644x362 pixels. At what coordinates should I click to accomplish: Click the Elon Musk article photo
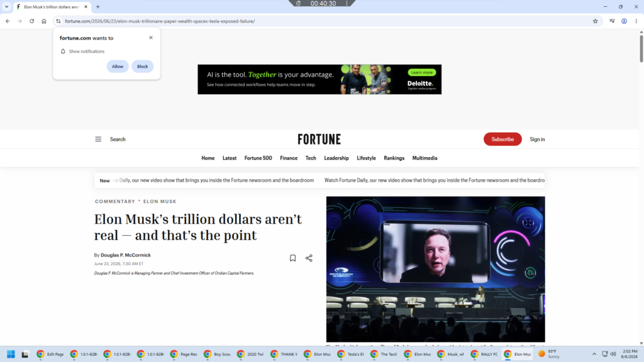coord(435,269)
